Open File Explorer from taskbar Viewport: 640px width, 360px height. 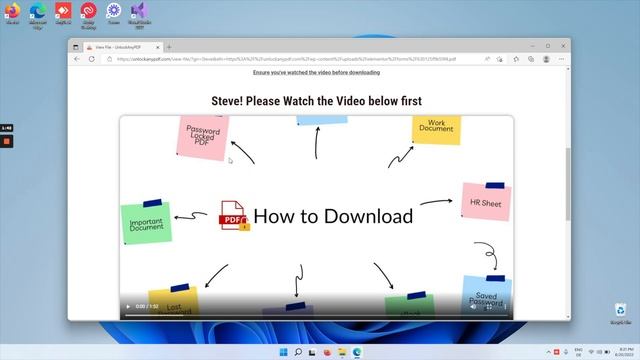342,352
